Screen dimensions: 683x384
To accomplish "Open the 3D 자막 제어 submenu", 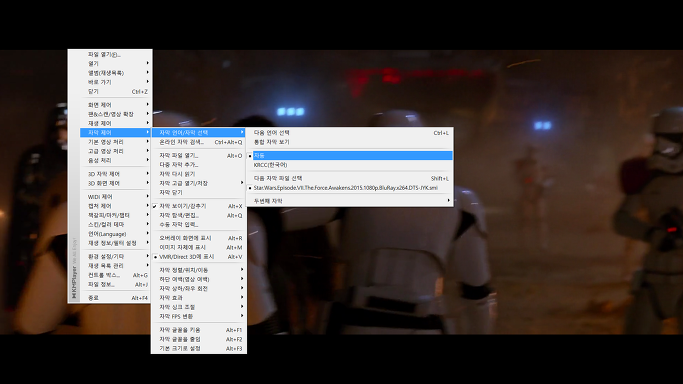I will 115,174.
